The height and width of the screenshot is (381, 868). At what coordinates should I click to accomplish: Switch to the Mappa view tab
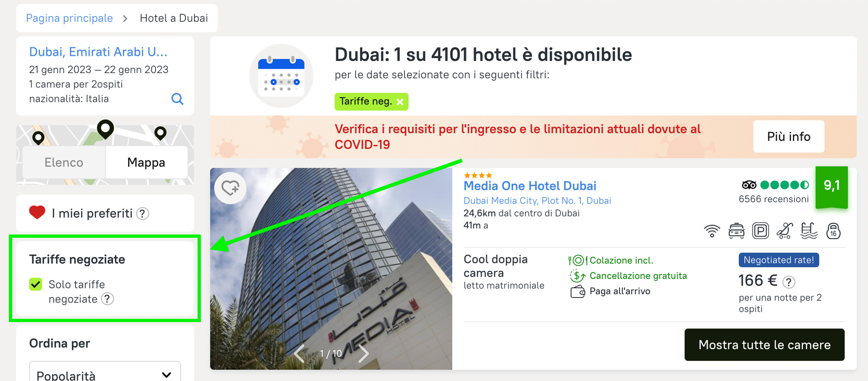point(146,162)
